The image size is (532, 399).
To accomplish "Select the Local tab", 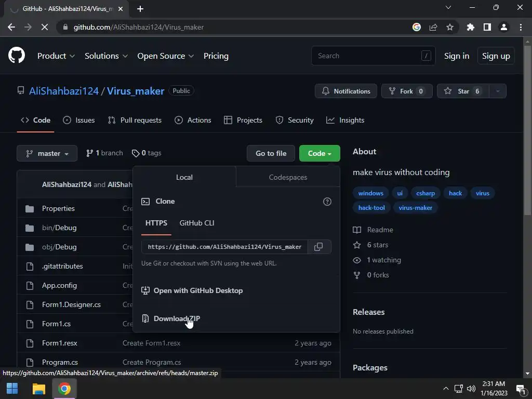I will tap(184, 177).
